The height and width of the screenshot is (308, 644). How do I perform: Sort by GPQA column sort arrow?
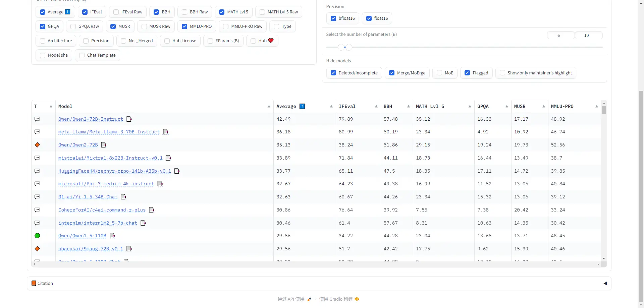coord(507,106)
